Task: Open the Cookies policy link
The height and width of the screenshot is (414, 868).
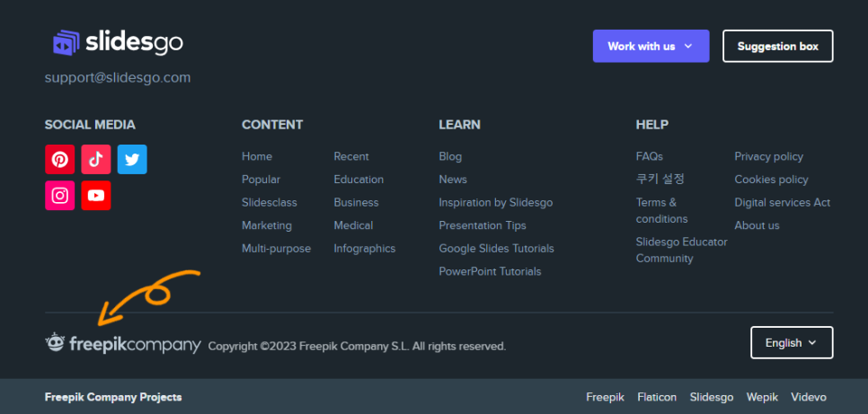Action: [771, 180]
